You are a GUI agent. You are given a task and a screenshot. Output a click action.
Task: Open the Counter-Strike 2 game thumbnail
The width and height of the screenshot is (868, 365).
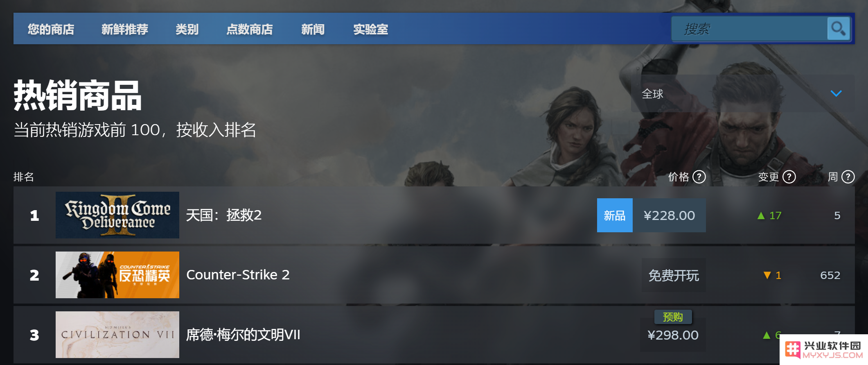(117, 275)
